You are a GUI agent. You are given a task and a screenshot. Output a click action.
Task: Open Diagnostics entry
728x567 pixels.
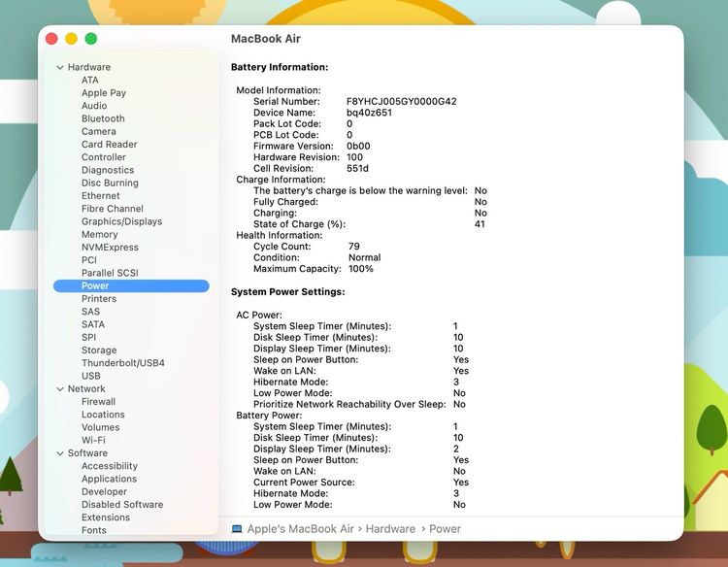pos(108,170)
